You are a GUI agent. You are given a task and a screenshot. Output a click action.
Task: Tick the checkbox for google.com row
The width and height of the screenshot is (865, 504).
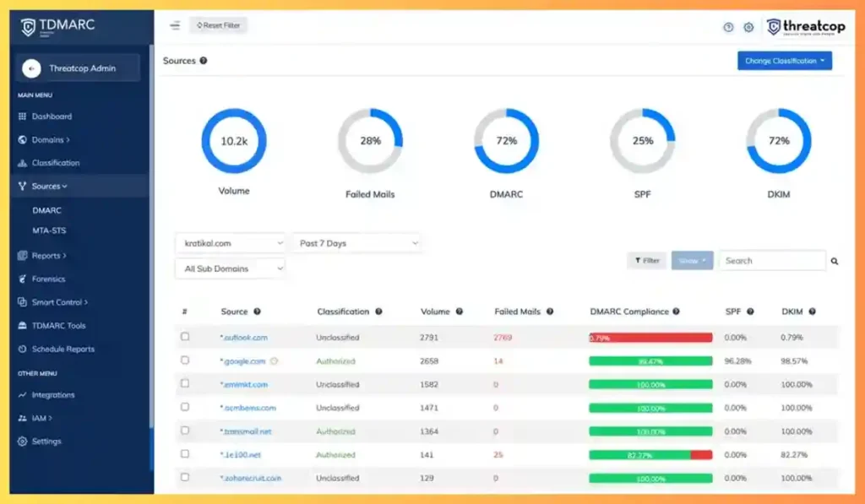point(185,360)
